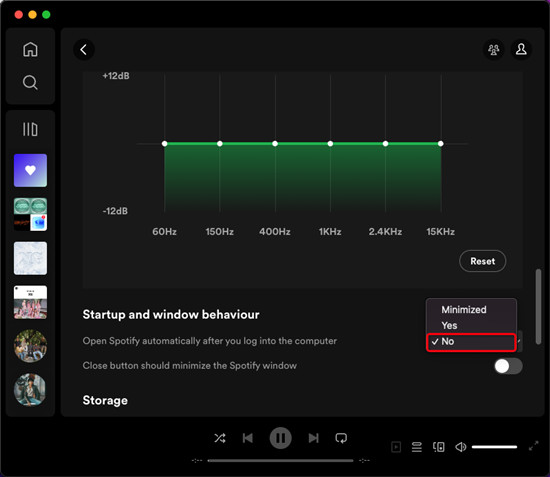Click the volume slider
The height and width of the screenshot is (477, 550).
coord(494,447)
